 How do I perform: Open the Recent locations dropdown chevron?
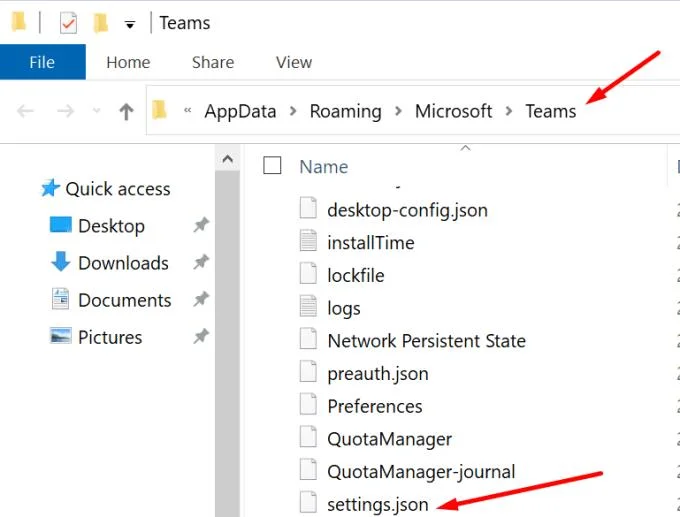(96, 111)
